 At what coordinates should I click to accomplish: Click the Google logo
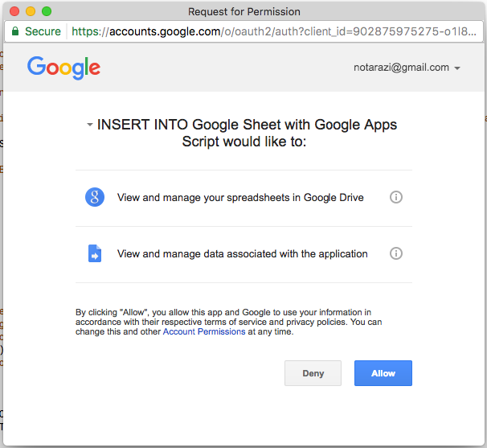point(63,68)
